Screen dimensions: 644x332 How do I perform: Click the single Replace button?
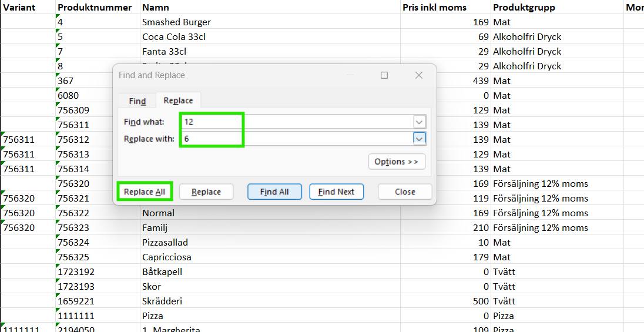(206, 192)
